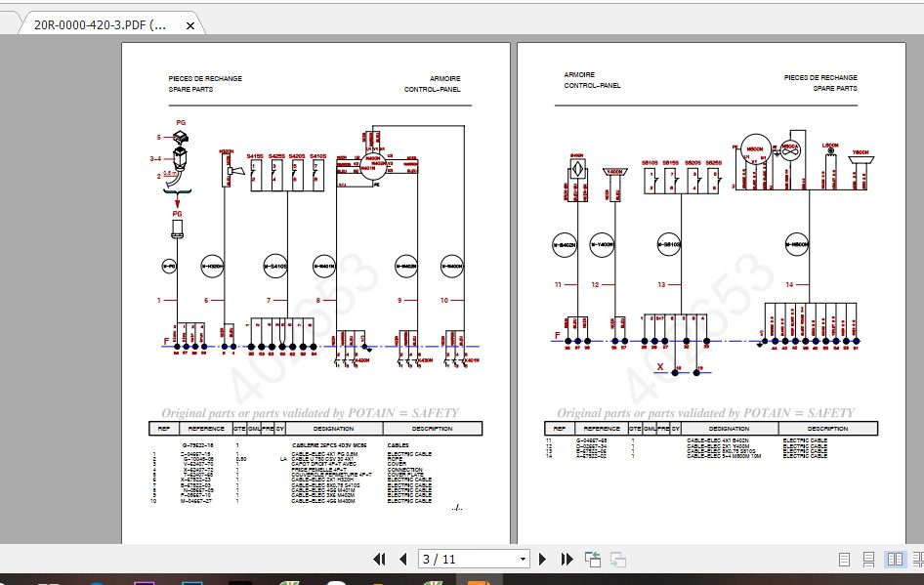Go to the first page
The image size is (924, 585).
click(380, 559)
